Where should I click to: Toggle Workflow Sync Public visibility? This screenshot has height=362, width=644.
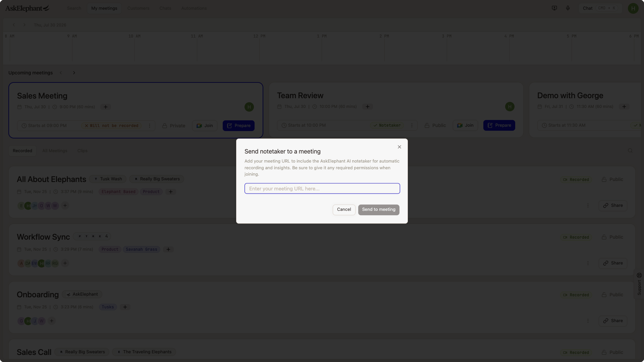pyautogui.click(x=612, y=237)
